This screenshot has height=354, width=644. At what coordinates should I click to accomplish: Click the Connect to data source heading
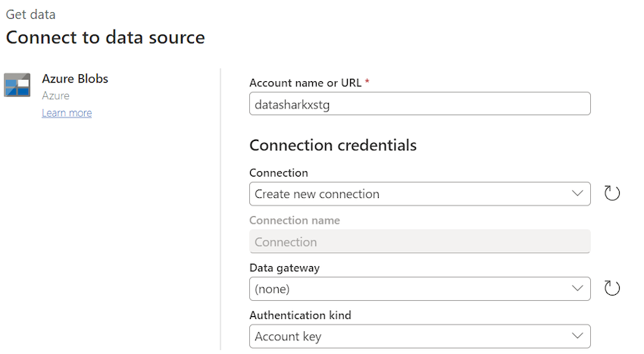(105, 37)
